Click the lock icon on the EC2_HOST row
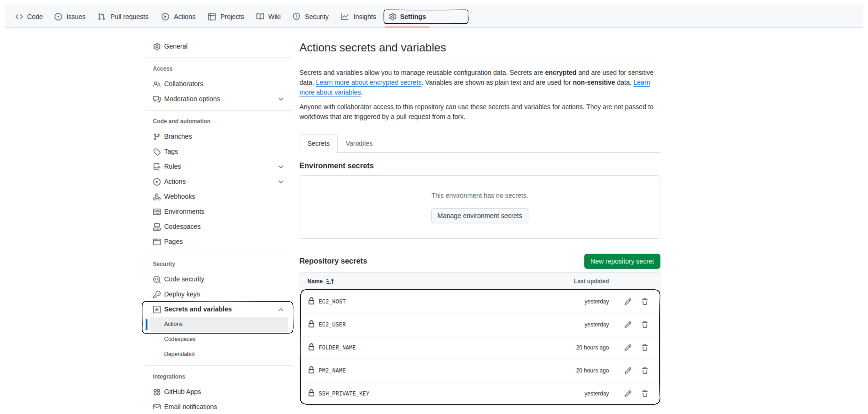This screenshot has width=868, height=414. (x=311, y=301)
